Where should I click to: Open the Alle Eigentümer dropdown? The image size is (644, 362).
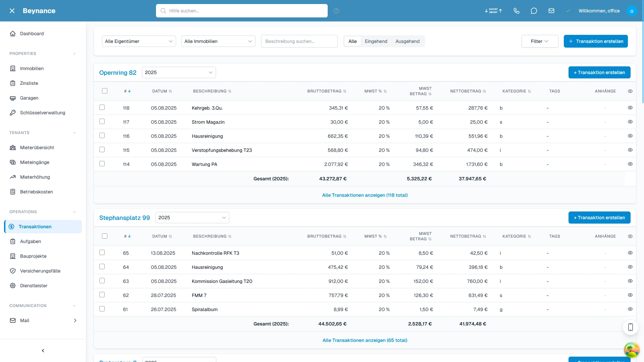click(x=139, y=41)
